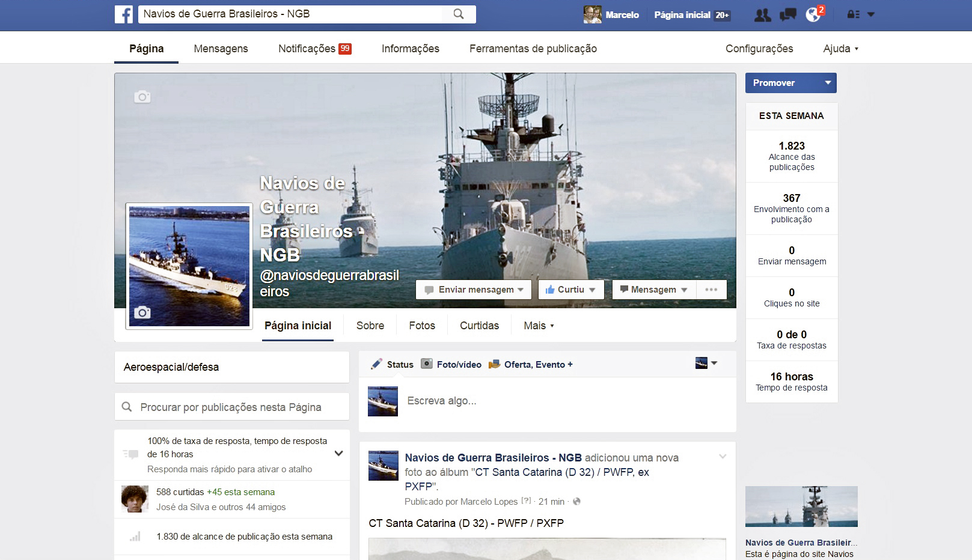972x560 pixels.
Task: Click the 0 Enviar mensagem stat
Action: (x=792, y=255)
